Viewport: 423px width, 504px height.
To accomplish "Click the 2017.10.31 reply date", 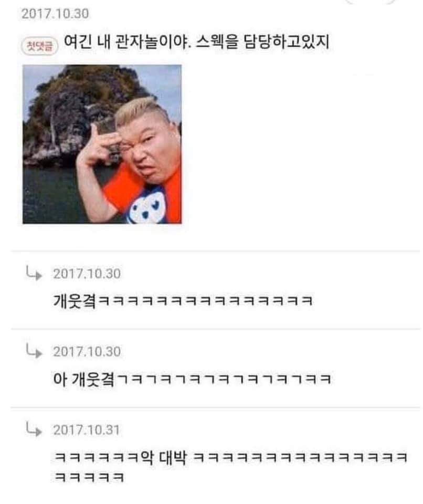I will pos(86,430).
